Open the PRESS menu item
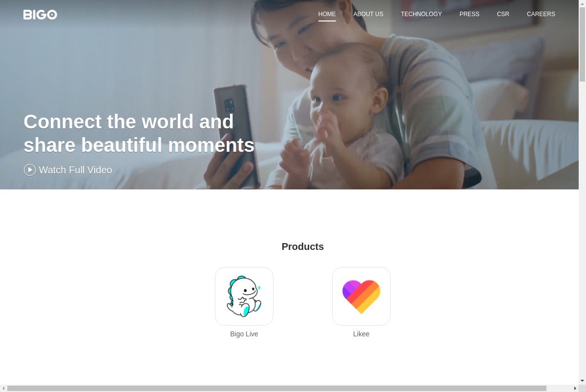The height and width of the screenshot is (392, 586). coord(469,14)
